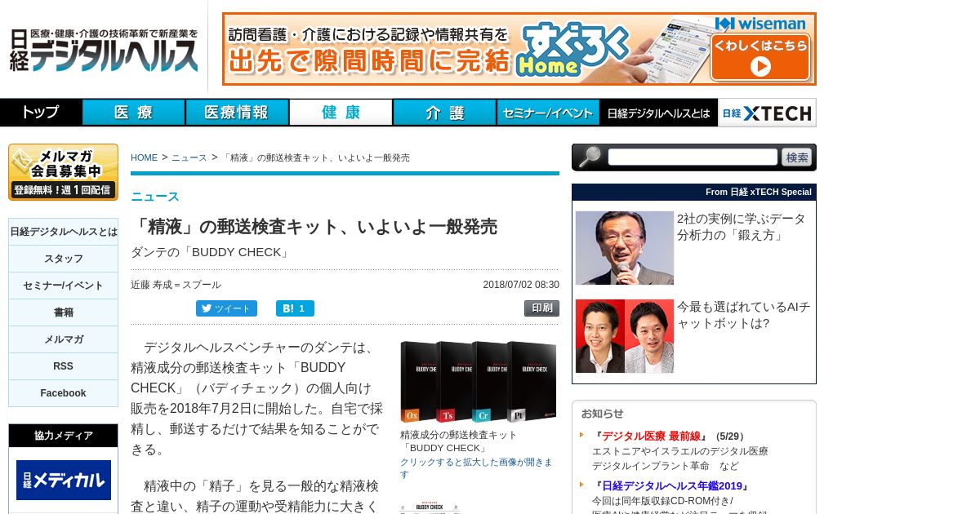980x514 pixels.
Task: Open スタッフ in the sidebar menu
Action: 63,259
